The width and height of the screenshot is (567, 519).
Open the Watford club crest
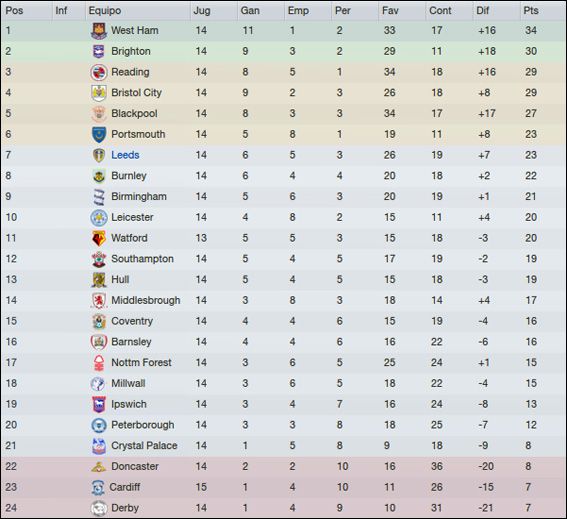tap(99, 238)
